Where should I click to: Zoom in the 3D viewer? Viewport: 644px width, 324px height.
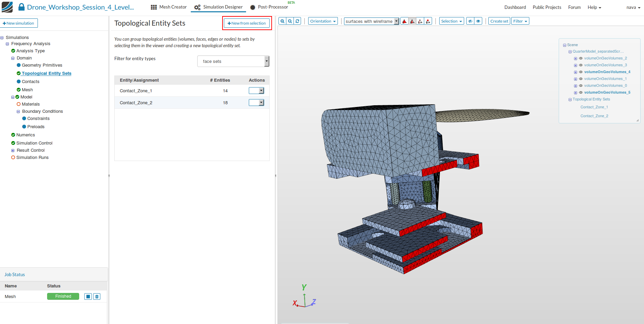pos(282,21)
